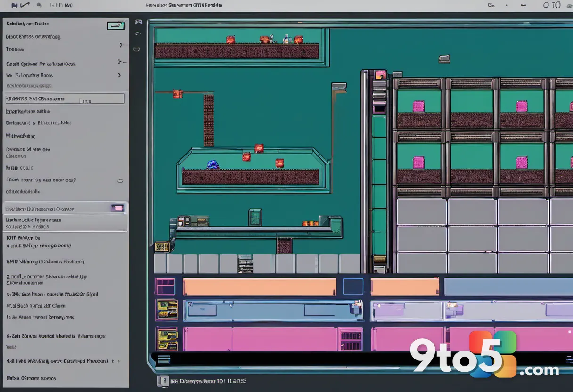Click the floppy-disk save icon in the top bar
The height and width of the screenshot is (392, 573).
click(14, 6)
